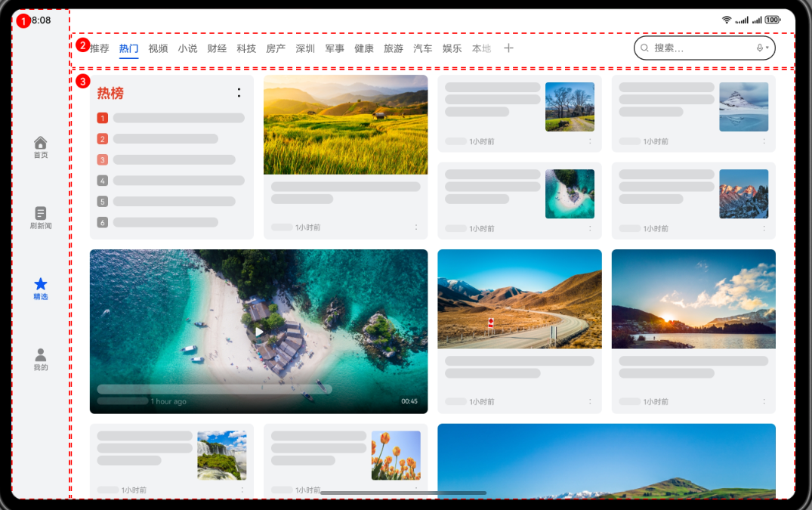Open hot list item number 6
This screenshot has width=812, height=510.
(x=157, y=222)
